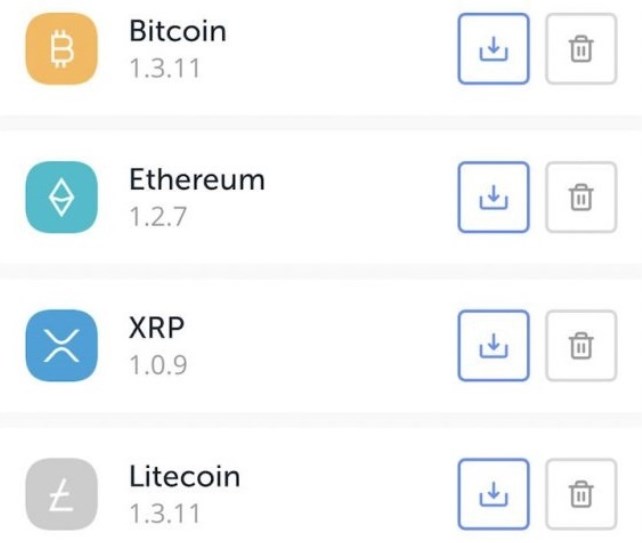Select the Ethereum name label
Image resolution: width=642 pixels, height=543 pixels.
(x=197, y=179)
